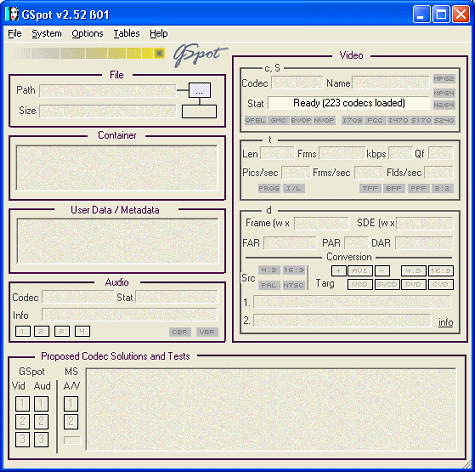The image size is (475, 472).
Task: Click the Src 16:9 indicator
Action: [293, 270]
